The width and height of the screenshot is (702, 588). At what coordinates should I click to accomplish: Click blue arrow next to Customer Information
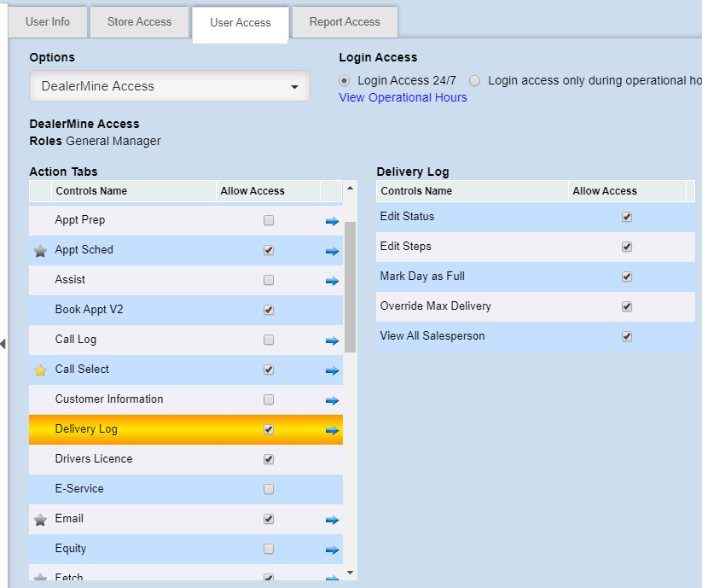332,400
